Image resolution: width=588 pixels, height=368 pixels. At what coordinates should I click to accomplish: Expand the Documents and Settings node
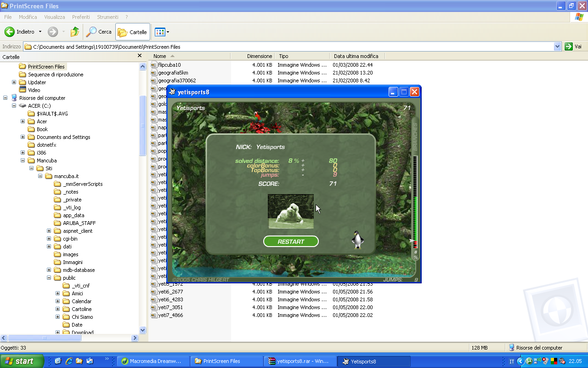pos(23,137)
